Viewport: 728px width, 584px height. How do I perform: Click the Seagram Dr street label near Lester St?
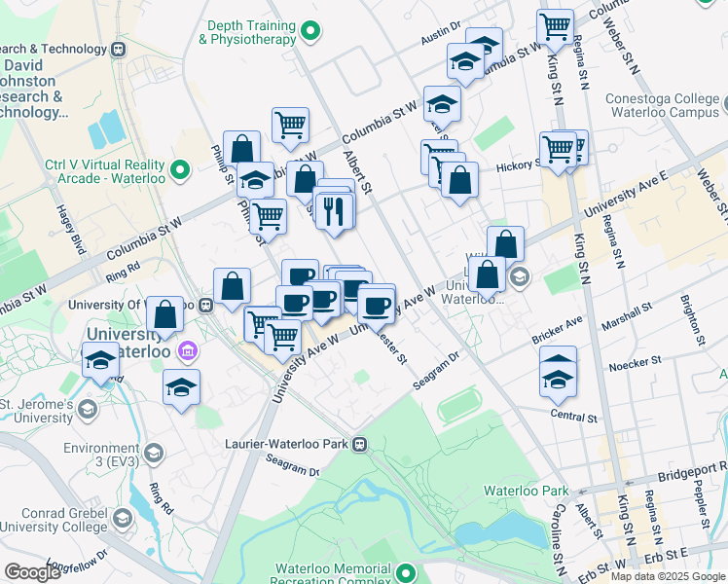tap(436, 371)
